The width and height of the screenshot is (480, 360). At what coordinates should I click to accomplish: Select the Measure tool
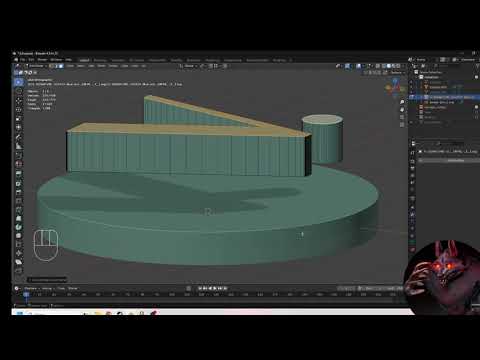pos(19,146)
